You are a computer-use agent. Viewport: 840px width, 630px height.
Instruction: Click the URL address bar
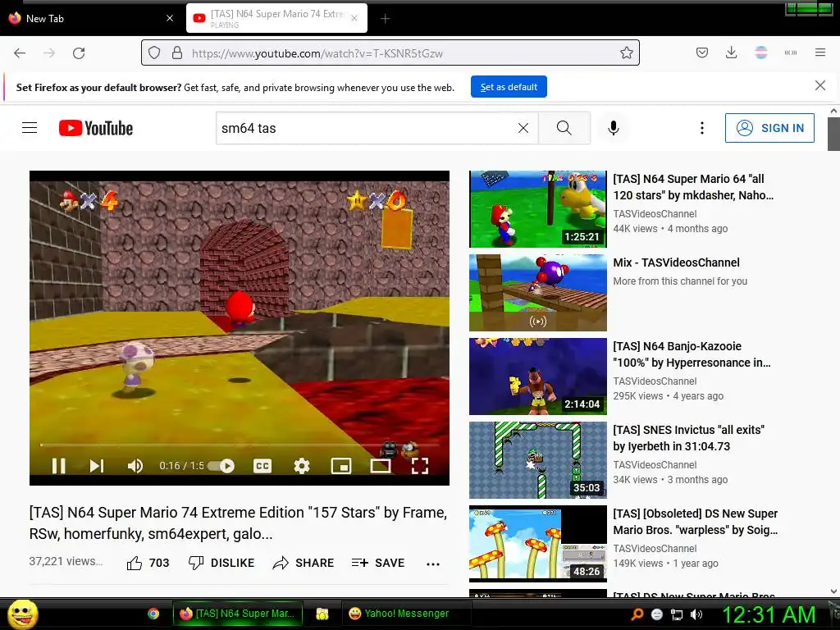tap(390, 53)
